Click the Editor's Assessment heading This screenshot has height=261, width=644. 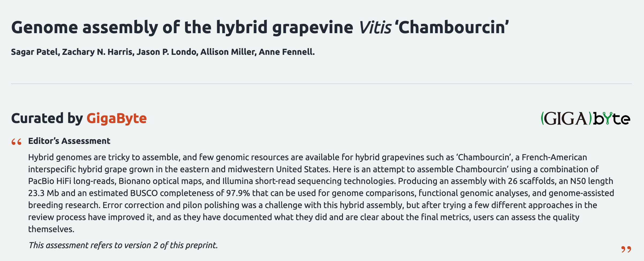(69, 141)
